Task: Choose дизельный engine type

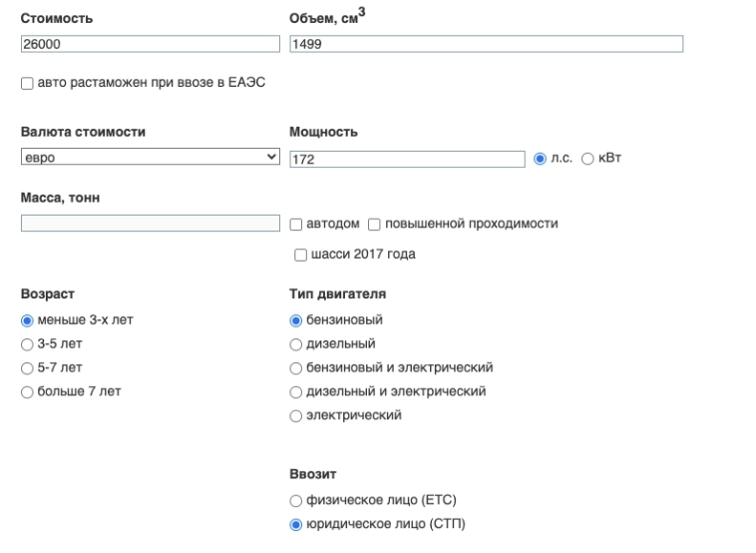Action: coord(295,344)
